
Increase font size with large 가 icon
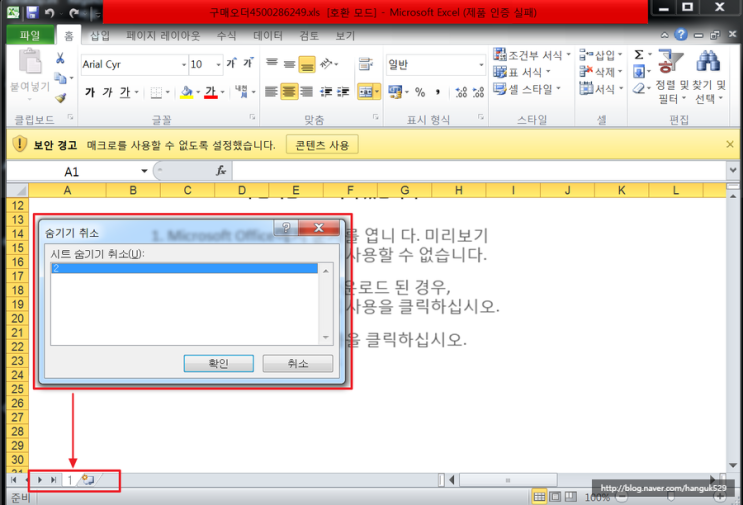[x=231, y=63]
